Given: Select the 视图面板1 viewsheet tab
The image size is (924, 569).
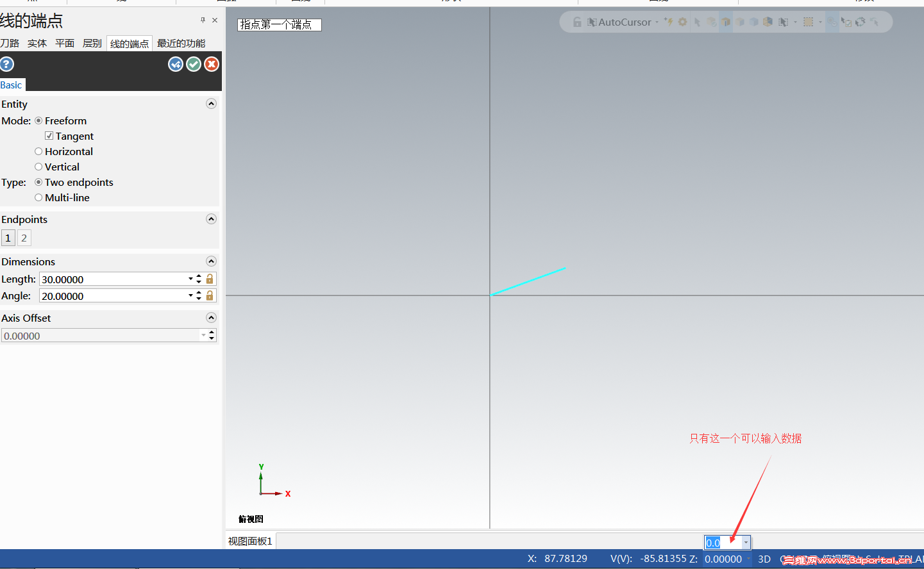Looking at the screenshot, I should (x=251, y=541).
